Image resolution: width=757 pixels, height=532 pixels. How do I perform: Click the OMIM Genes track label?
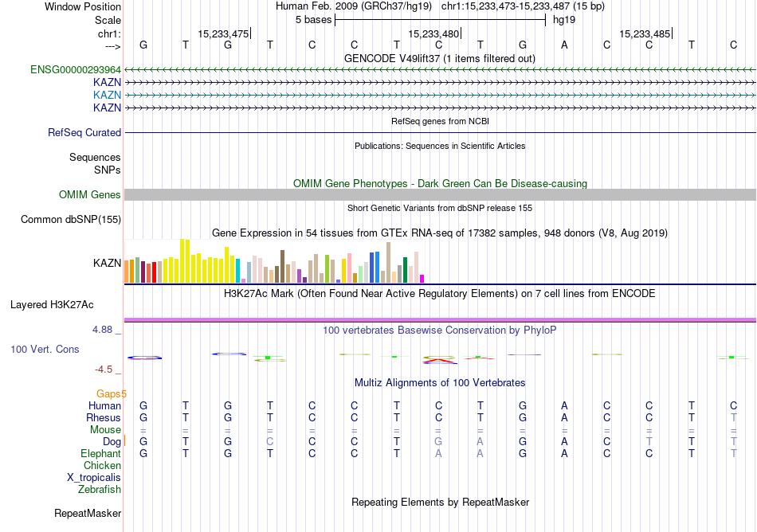89,195
